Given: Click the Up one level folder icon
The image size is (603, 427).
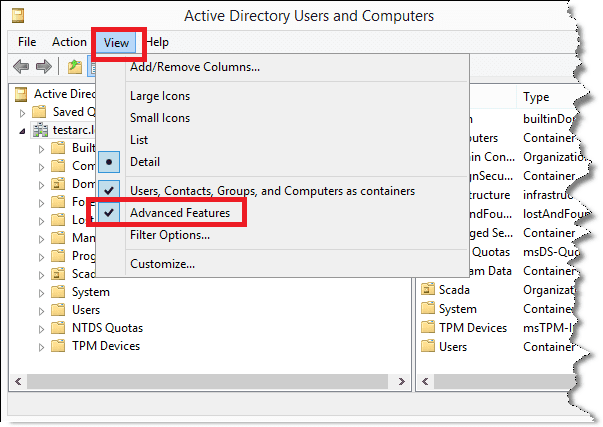Looking at the screenshot, I should (x=74, y=67).
